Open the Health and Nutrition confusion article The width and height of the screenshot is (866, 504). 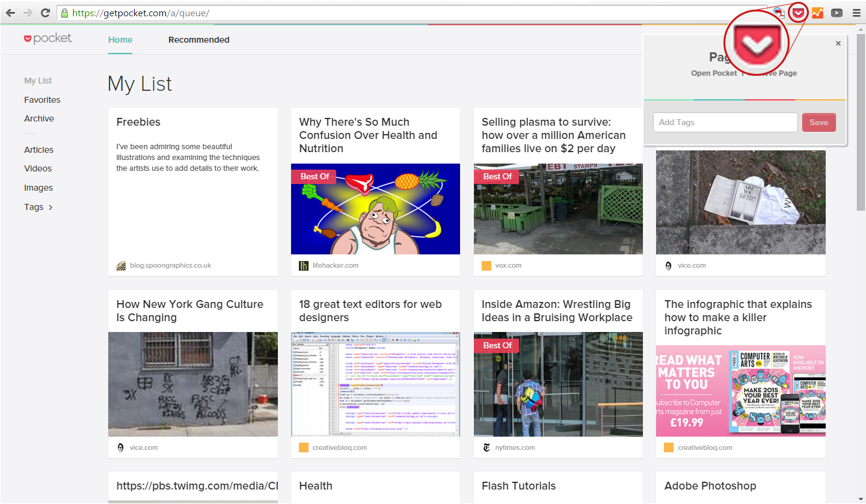click(x=368, y=135)
